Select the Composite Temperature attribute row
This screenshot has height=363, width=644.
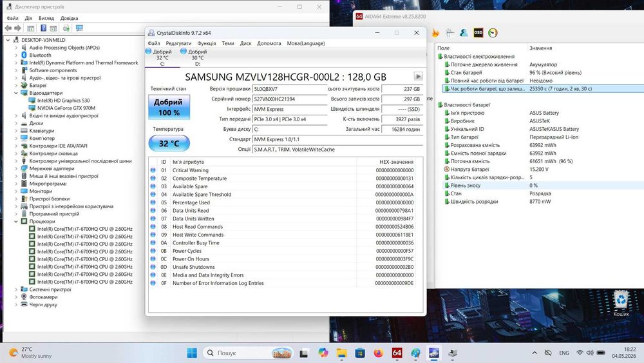click(283, 179)
